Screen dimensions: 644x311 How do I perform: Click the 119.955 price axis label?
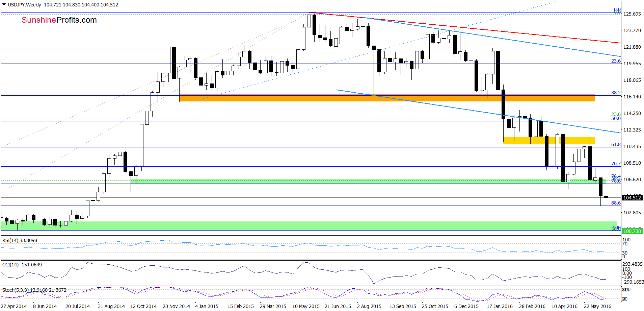632,64
